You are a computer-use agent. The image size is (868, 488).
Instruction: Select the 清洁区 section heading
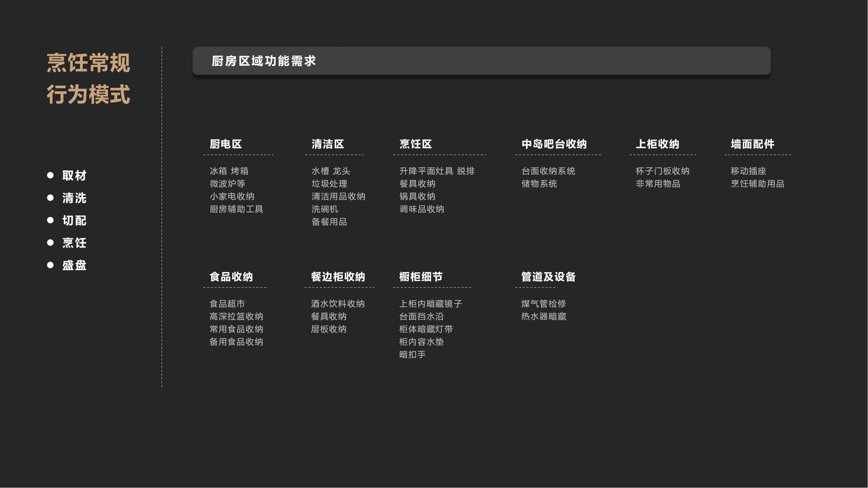327,144
